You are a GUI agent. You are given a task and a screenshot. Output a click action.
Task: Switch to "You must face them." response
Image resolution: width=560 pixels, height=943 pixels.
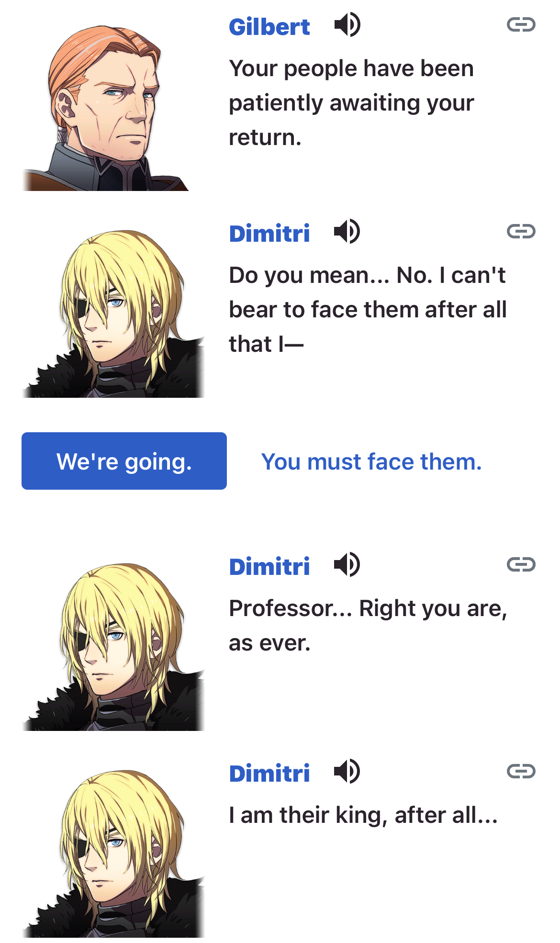[371, 462]
